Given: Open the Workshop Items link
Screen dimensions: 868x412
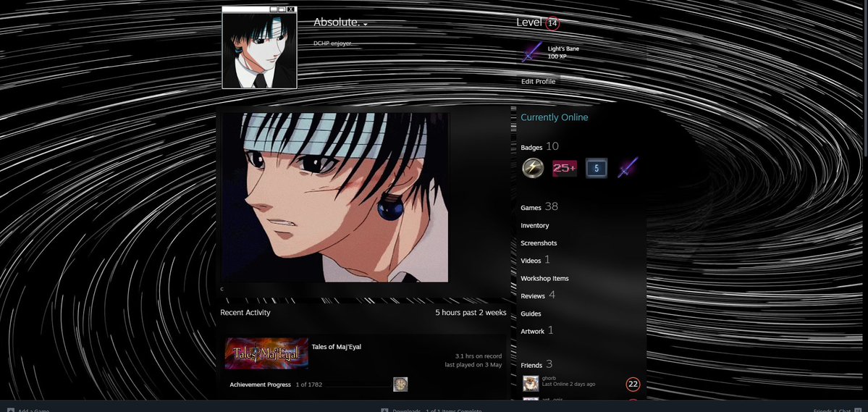Looking at the screenshot, I should pyautogui.click(x=544, y=279).
